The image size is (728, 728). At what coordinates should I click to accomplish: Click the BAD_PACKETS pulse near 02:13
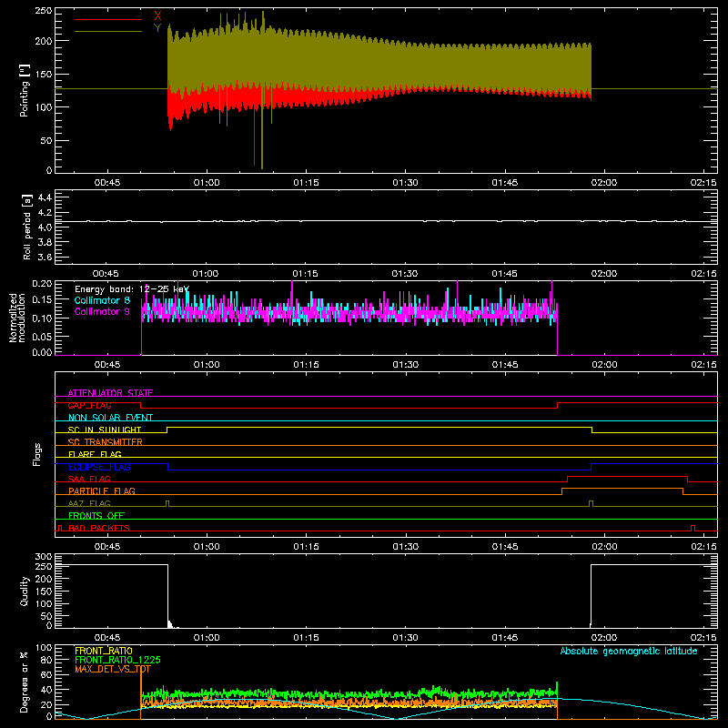[693, 529]
